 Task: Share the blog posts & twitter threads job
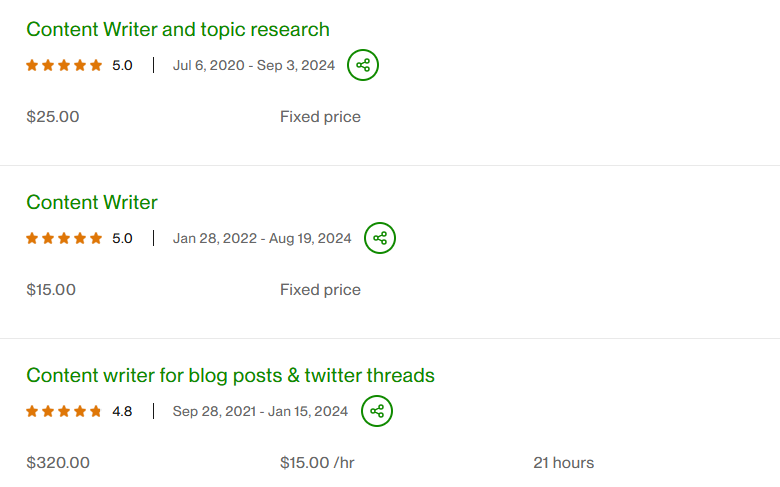tap(376, 411)
